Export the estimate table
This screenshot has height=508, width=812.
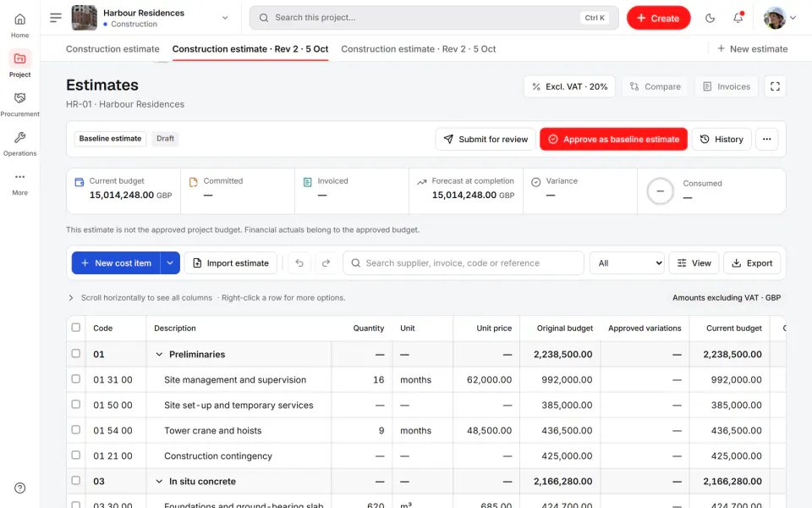[752, 262]
